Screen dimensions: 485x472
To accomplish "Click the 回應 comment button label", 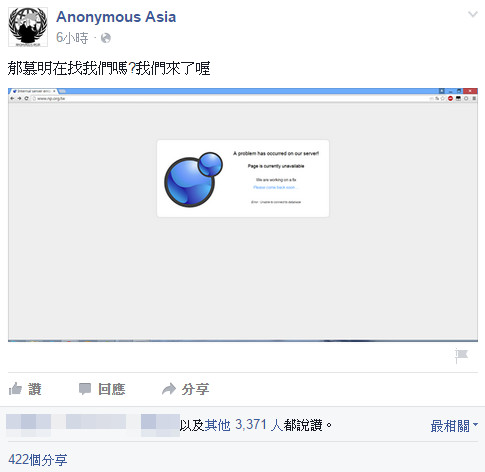I will click(112, 389).
